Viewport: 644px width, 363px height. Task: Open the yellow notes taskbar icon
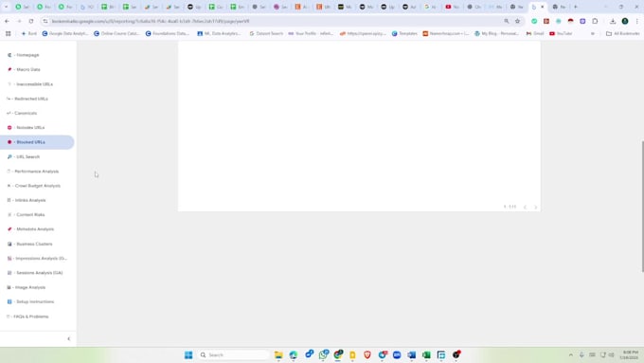[352, 354]
